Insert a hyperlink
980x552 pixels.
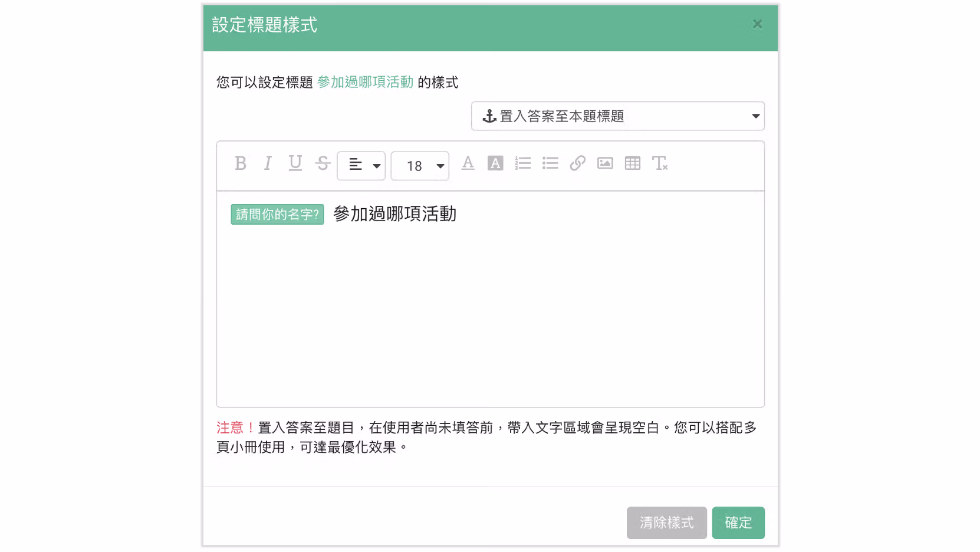(578, 163)
